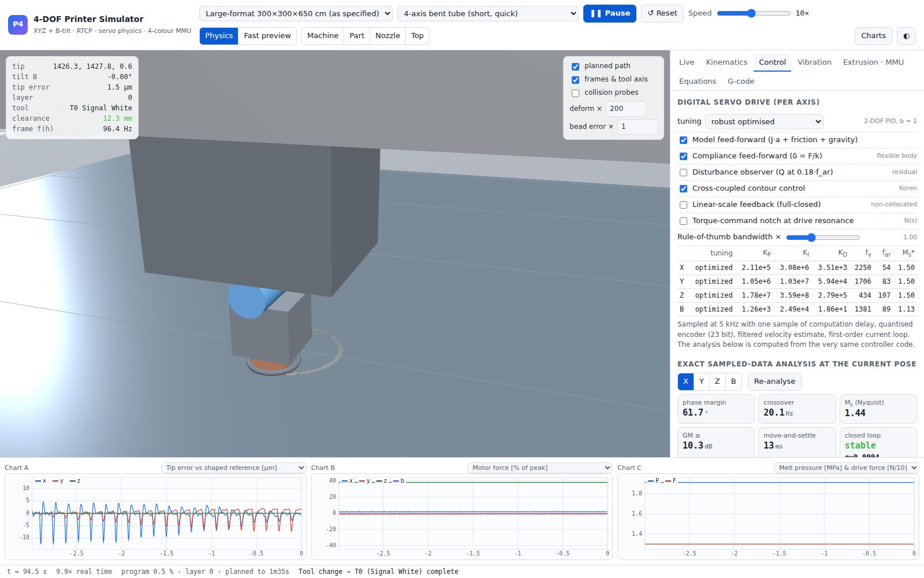This screenshot has width=924, height=578.
Task: Switch camera to Nozzle view
Action: pos(388,36)
